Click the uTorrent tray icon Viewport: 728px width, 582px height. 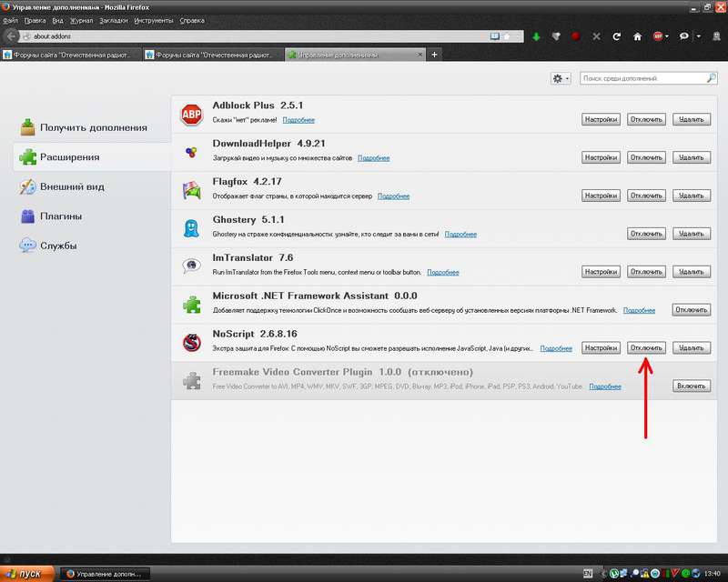[x=613, y=574]
